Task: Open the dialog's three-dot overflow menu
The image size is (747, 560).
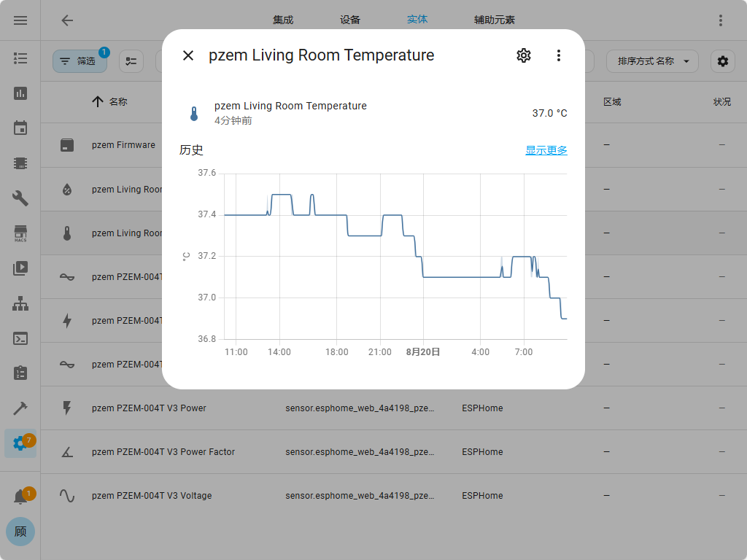Action: pyautogui.click(x=558, y=55)
